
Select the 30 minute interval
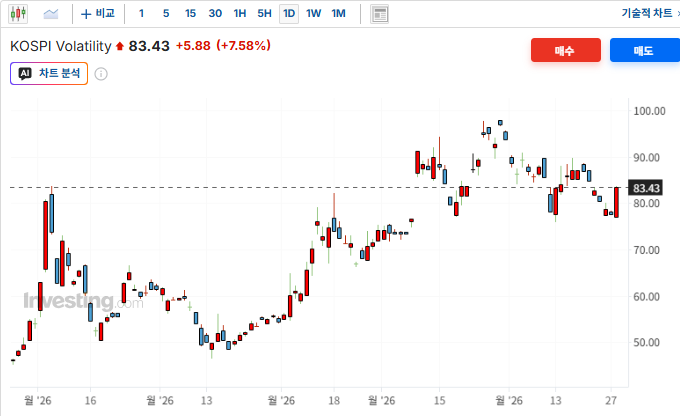pos(215,14)
